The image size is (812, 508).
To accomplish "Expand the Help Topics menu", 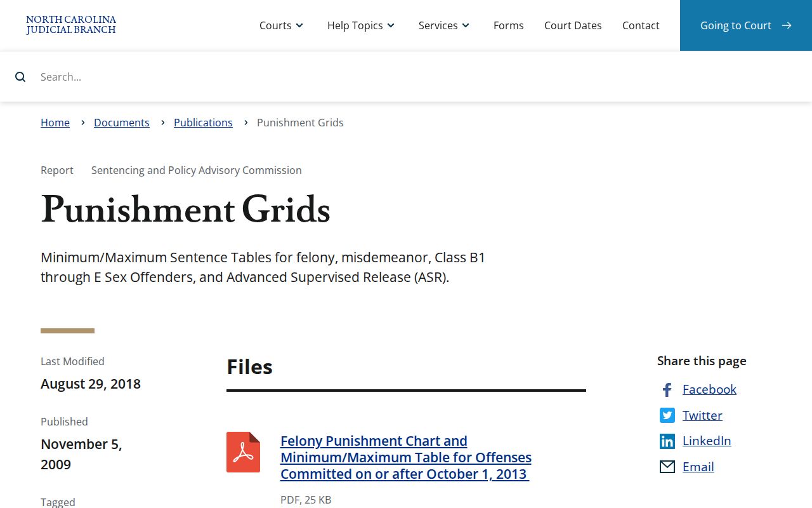I will pos(361,25).
